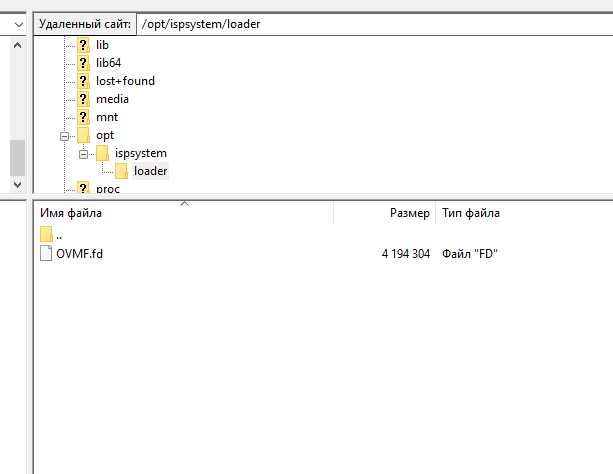613x474 pixels.
Task: Click the media folder question-mark icon
Action: click(x=83, y=99)
